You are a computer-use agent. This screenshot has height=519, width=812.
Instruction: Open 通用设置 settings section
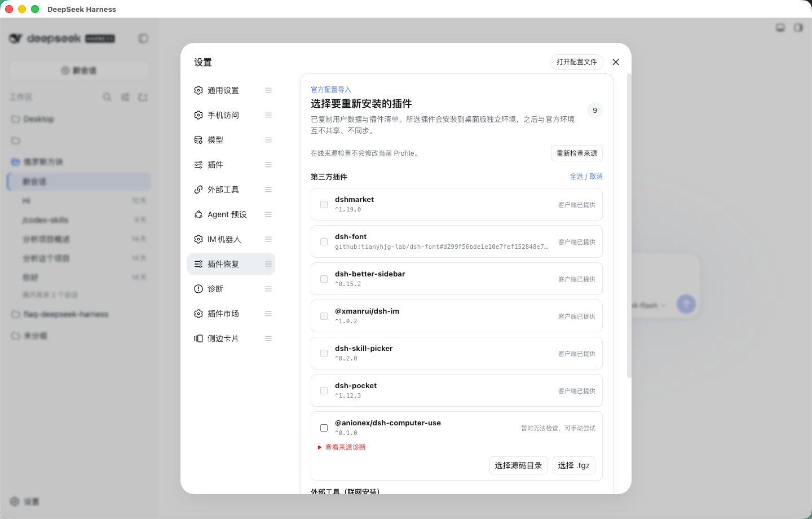click(231, 90)
